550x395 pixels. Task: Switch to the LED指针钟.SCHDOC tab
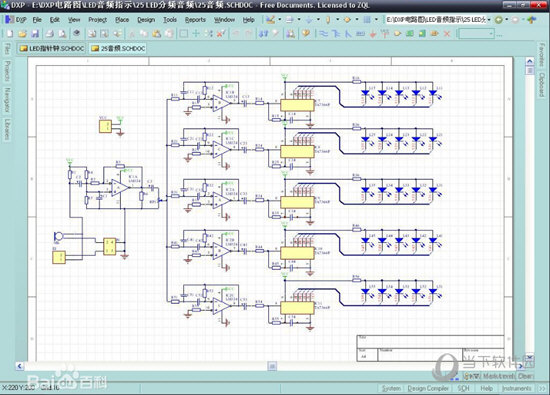(x=52, y=48)
